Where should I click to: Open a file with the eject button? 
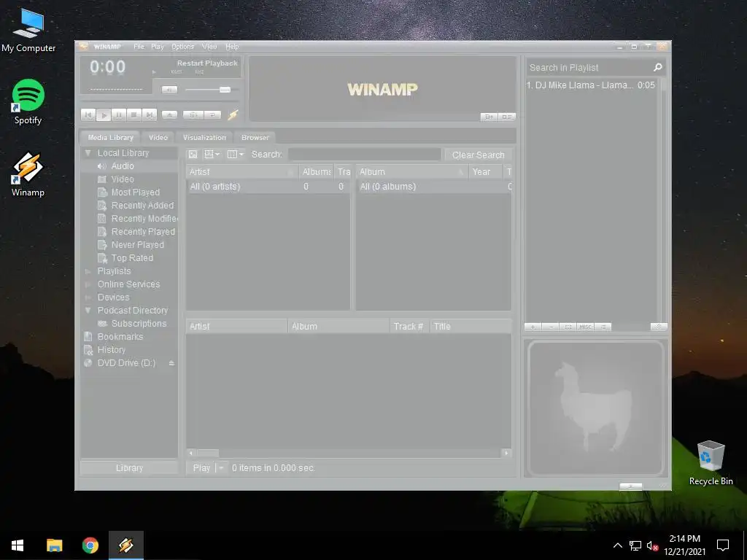click(x=169, y=114)
